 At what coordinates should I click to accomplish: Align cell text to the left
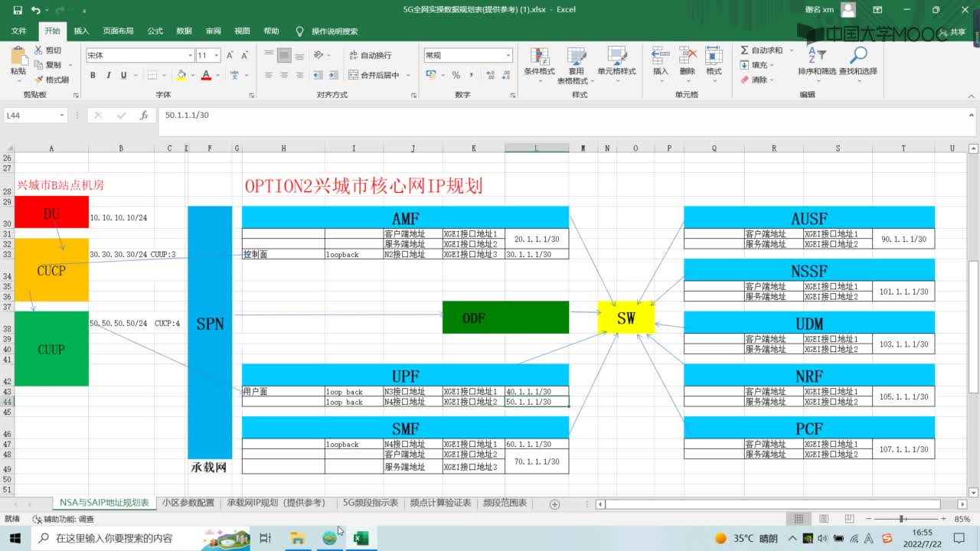click(268, 75)
